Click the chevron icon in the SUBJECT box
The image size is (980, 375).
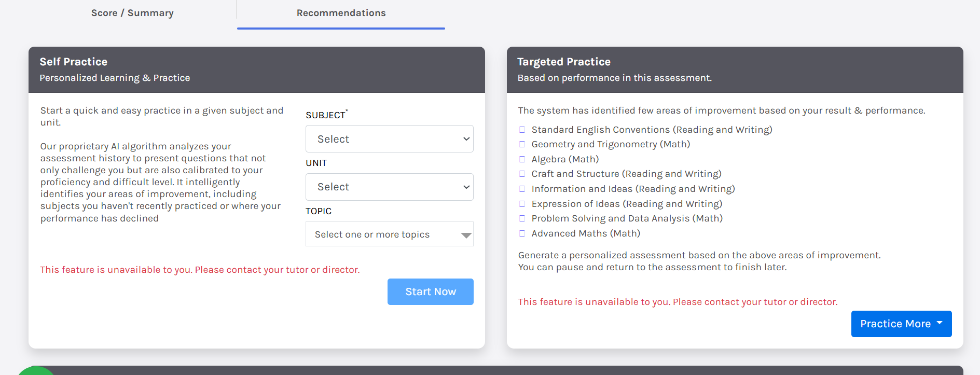coord(466,139)
